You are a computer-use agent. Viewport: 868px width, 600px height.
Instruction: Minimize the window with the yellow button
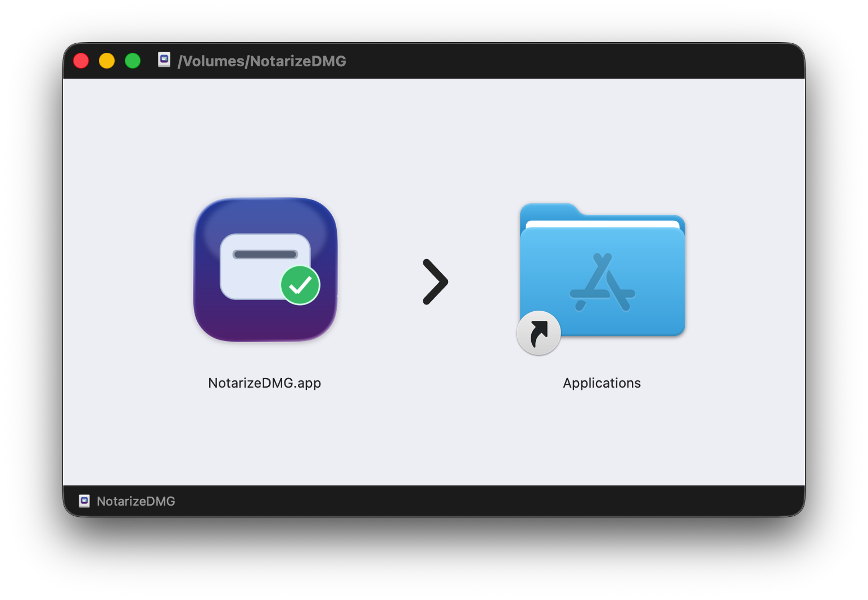(107, 61)
